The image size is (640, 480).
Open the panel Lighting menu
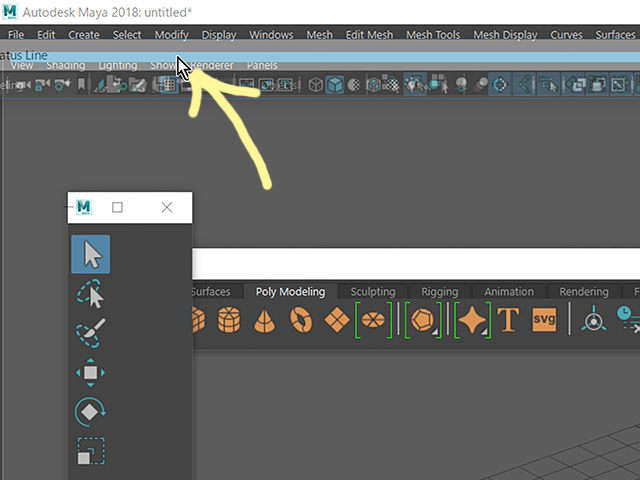coord(118,66)
